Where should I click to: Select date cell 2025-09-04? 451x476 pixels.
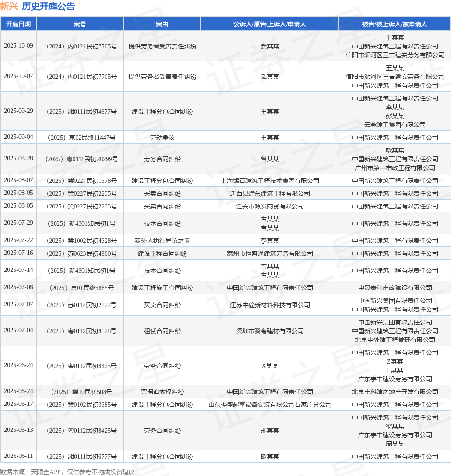pyautogui.click(x=18, y=137)
